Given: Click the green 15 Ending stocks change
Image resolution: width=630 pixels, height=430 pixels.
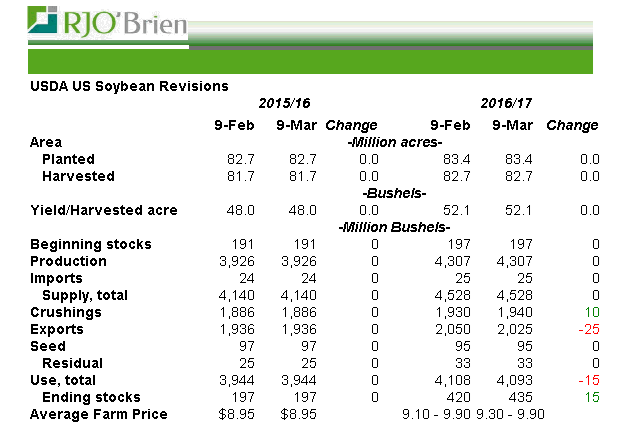Looking at the screenshot, I should click(590, 397).
